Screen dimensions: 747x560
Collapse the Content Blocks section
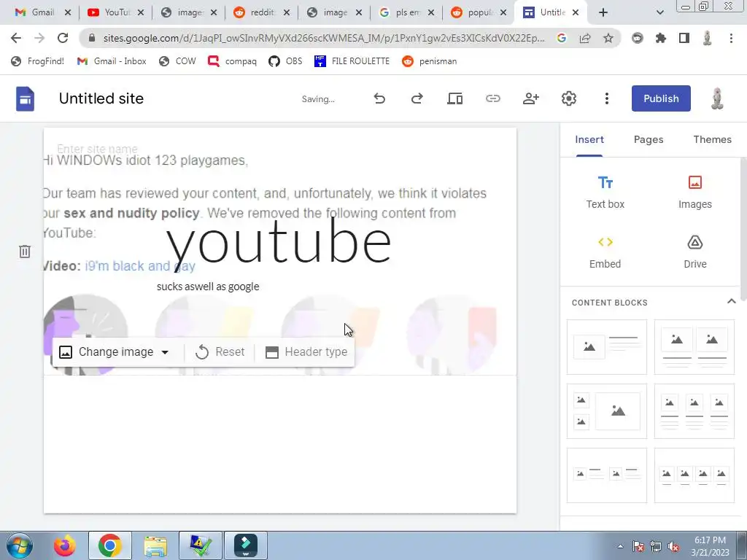pos(731,301)
